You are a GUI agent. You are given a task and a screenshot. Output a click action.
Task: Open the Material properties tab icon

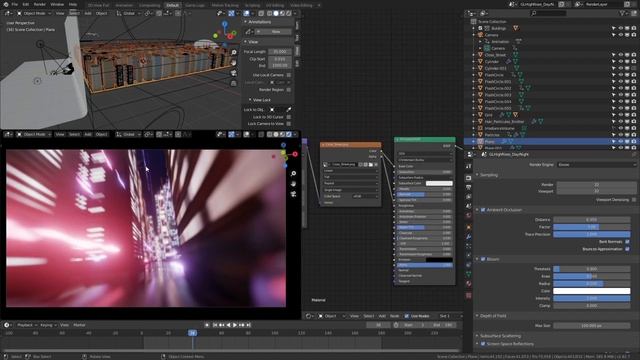pos(469,284)
